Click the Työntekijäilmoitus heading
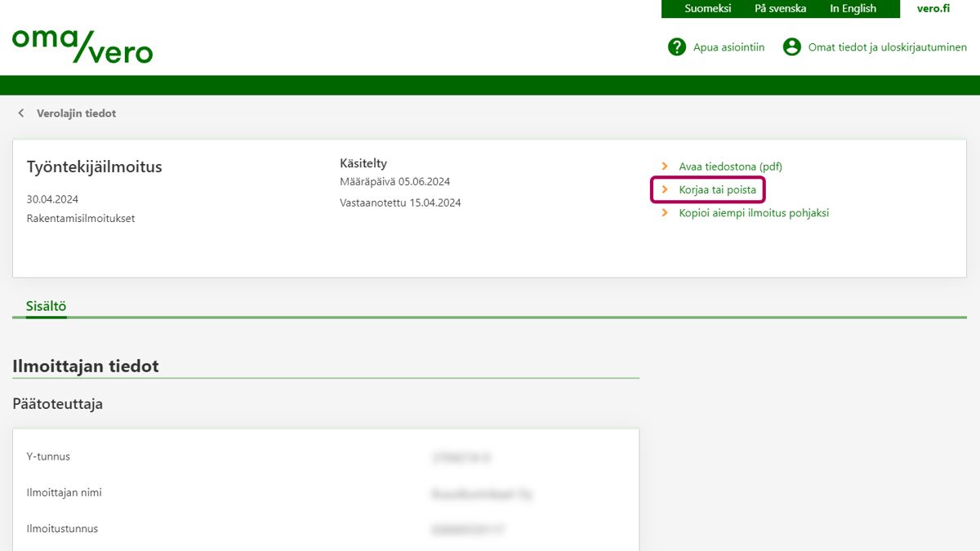The image size is (980, 551). point(94,167)
